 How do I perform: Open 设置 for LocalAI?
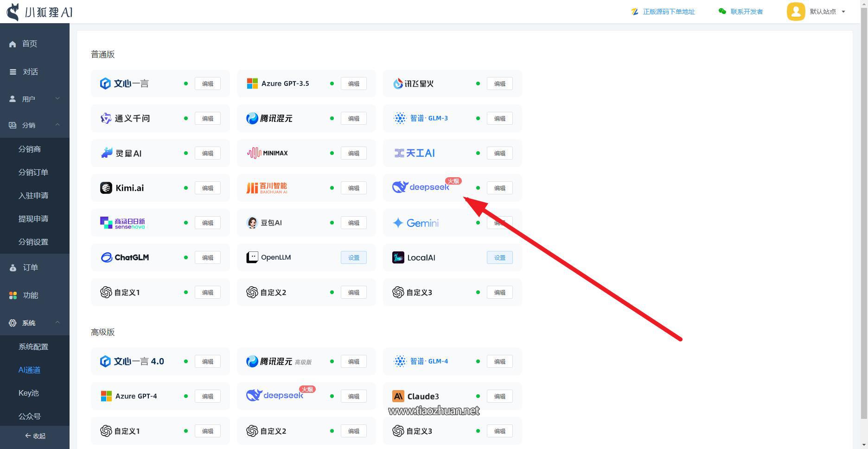coord(500,257)
